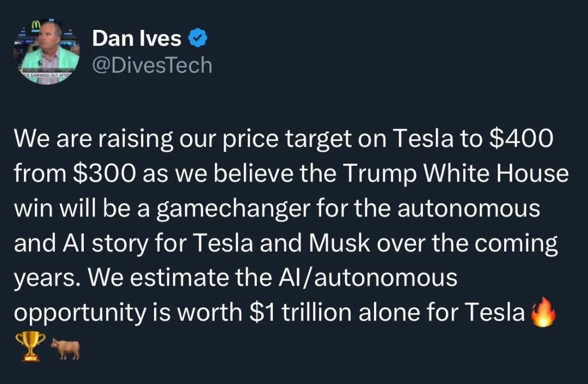Viewport: 588px width, 384px height.
Task: Click the gold trophy emoji
Action: tap(30, 346)
